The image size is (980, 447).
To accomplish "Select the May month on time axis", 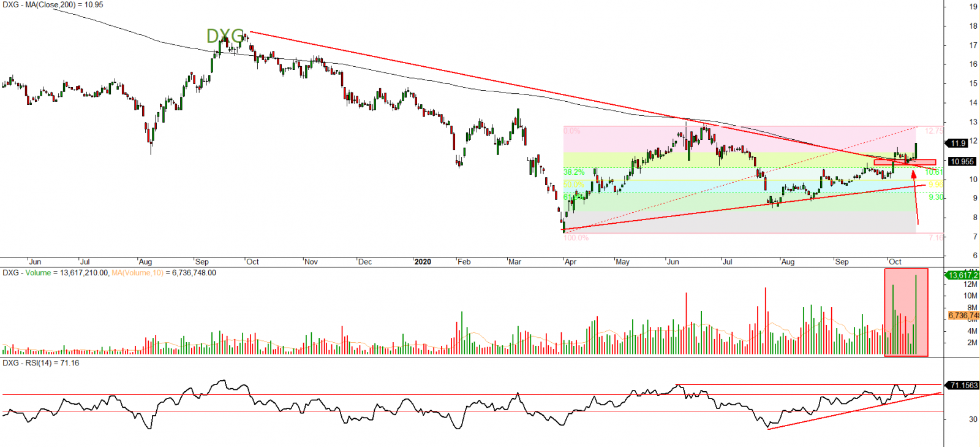I will pos(622,262).
